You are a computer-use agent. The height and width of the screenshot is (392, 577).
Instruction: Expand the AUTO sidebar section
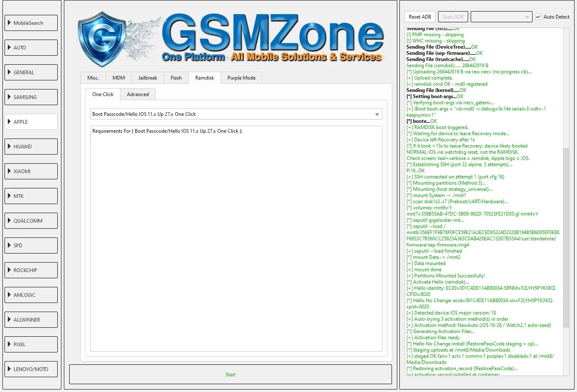31,48
